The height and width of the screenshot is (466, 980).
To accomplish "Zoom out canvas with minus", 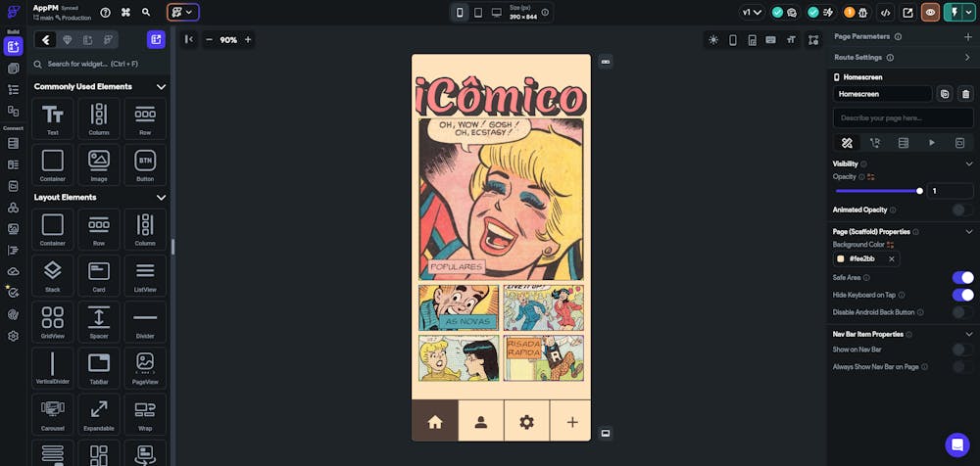I will pyautogui.click(x=210, y=39).
